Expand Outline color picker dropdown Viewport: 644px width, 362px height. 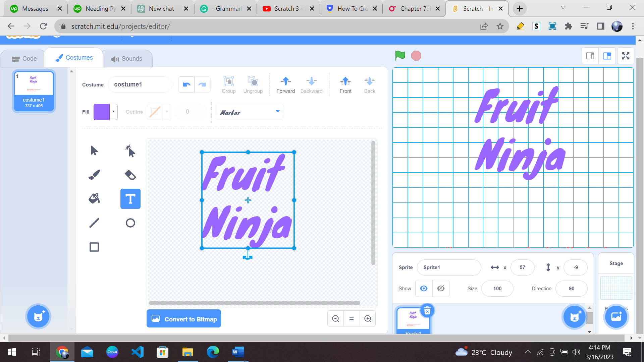(166, 111)
